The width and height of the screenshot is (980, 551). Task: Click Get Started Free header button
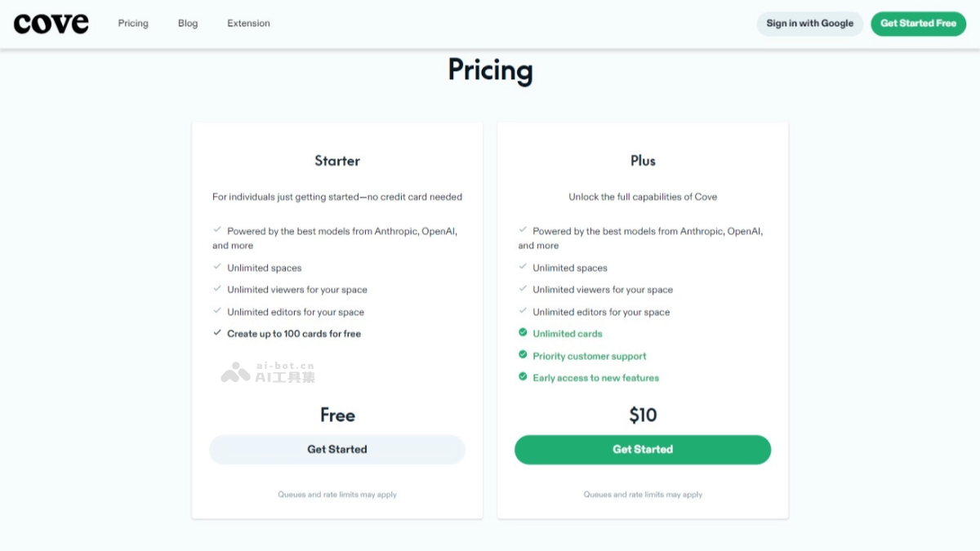click(918, 24)
